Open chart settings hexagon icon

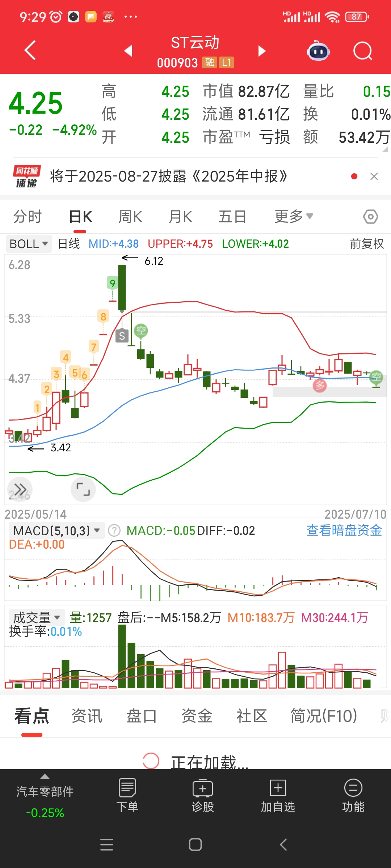coord(371,217)
